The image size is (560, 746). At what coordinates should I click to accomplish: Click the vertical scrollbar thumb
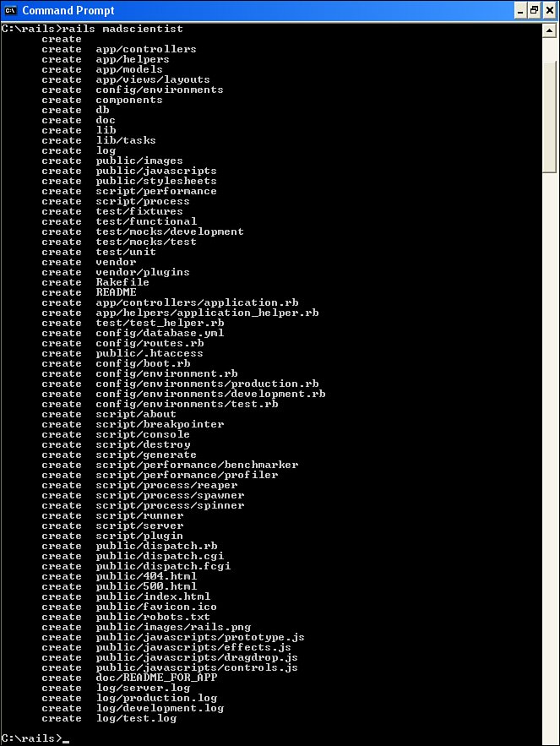pyautogui.click(x=549, y=117)
